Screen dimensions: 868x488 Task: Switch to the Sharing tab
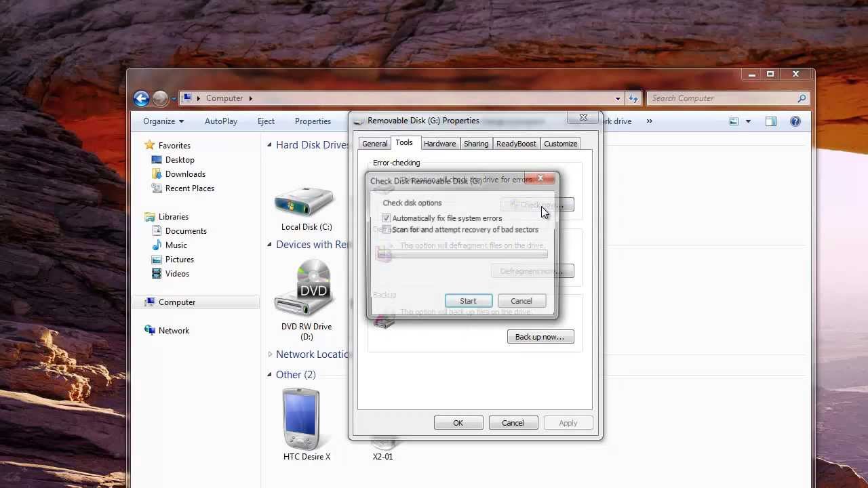(476, 144)
